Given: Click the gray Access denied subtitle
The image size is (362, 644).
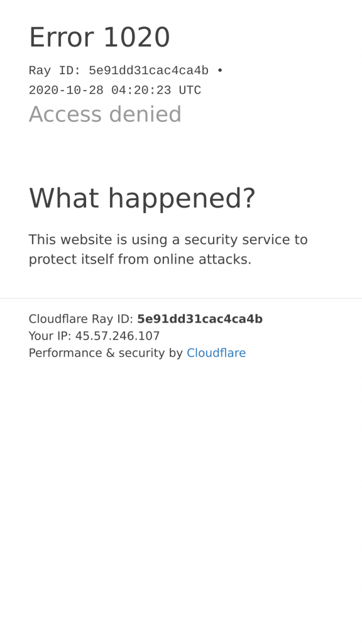Looking at the screenshot, I should point(105,114).
